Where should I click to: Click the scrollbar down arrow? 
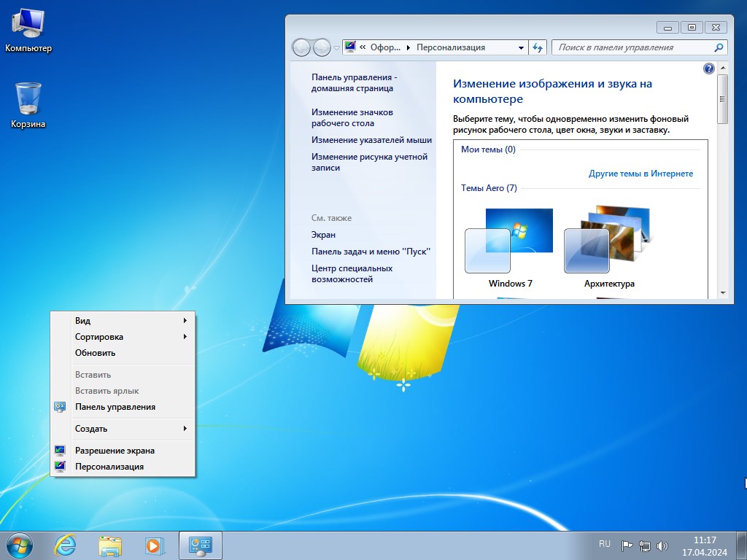723,293
